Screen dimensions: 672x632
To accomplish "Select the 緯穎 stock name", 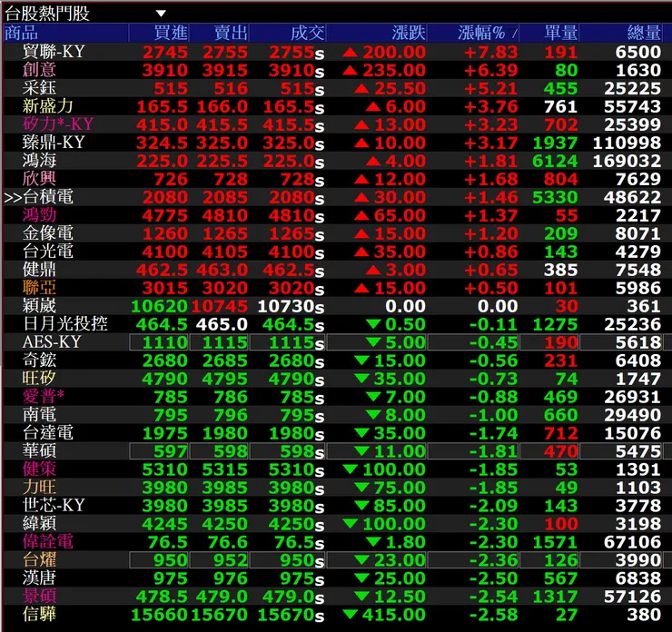I will tap(39, 523).
